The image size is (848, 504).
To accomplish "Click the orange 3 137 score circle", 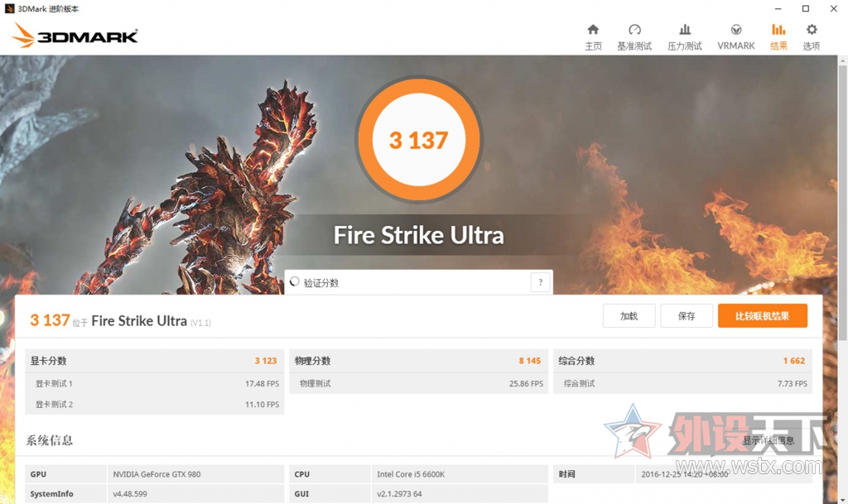I will (418, 140).
